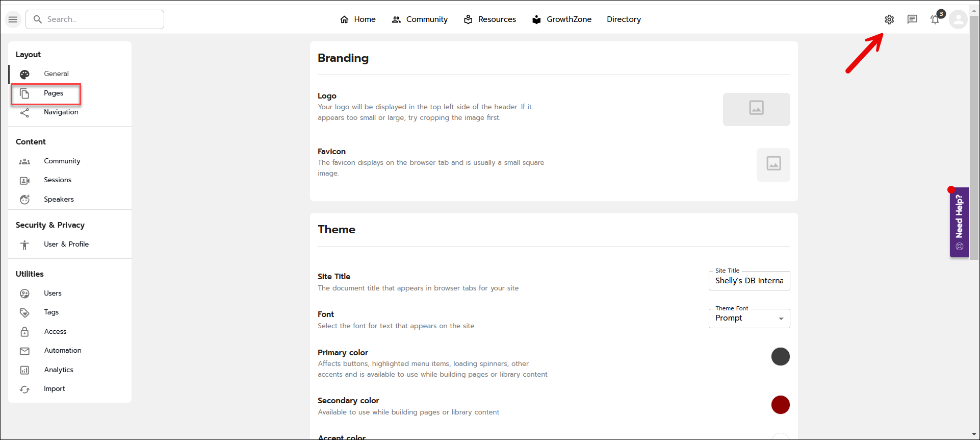This screenshot has width=980, height=440.
Task: Open the notifications bell icon
Action: click(935, 19)
